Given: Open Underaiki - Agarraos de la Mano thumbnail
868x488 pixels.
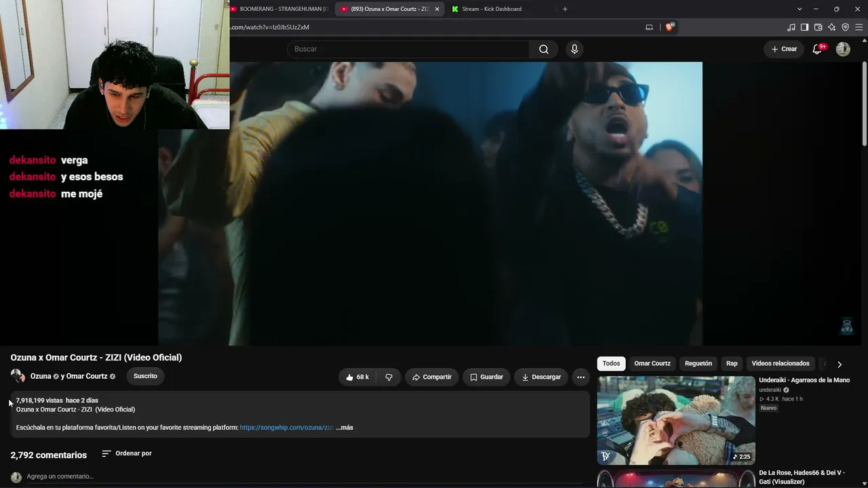Looking at the screenshot, I should pyautogui.click(x=676, y=420).
